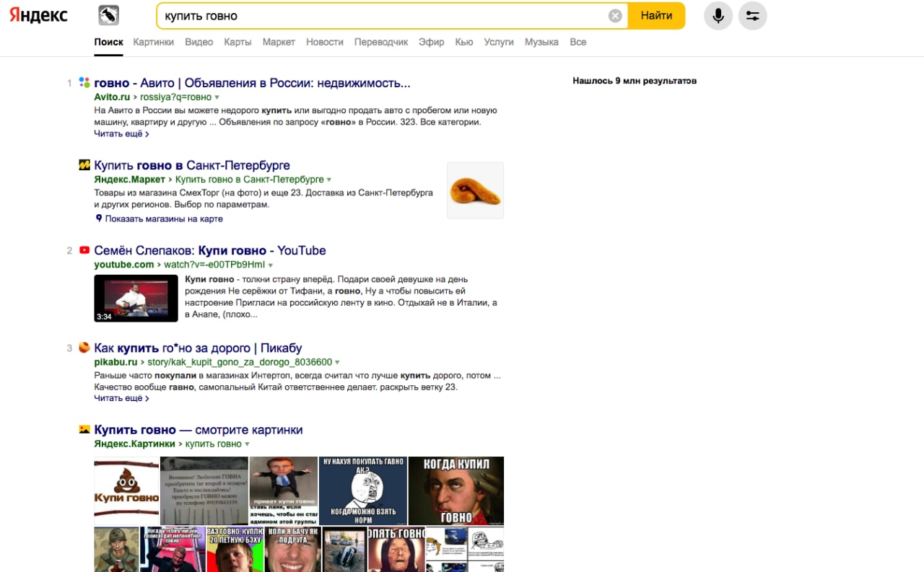Click Нашлось 9 млн результатов text
The image size is (924, 572).
[x=635, y=81]
